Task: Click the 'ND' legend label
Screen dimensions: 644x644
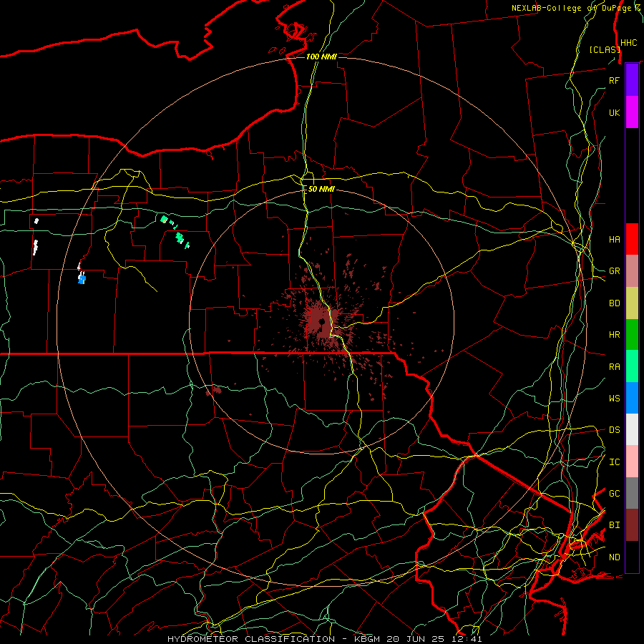Action: [x=614, y=557]
